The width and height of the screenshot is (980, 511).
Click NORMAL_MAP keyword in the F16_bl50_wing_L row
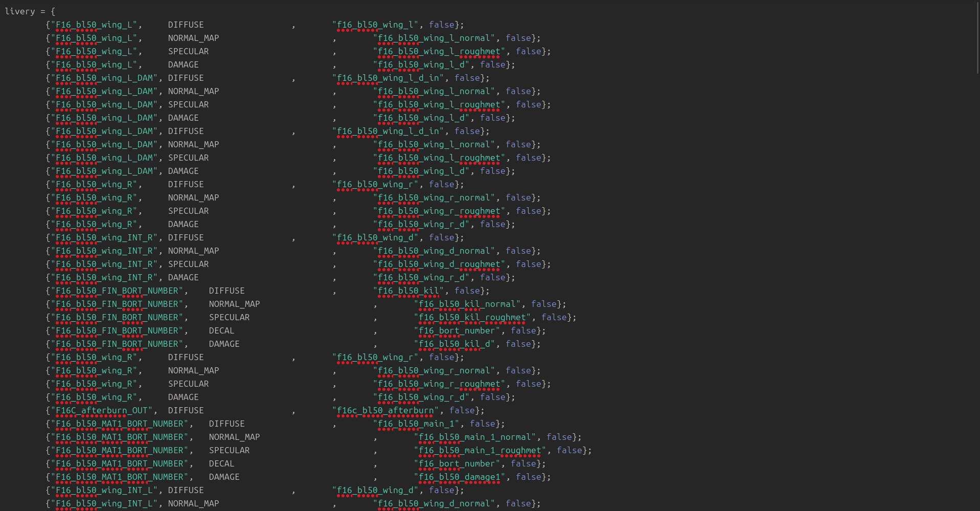click(x=194, y=38)
